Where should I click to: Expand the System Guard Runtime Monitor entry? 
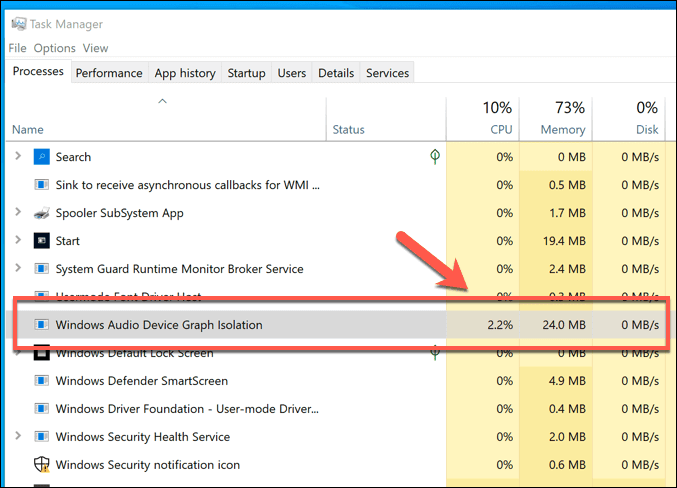(17, 269)
